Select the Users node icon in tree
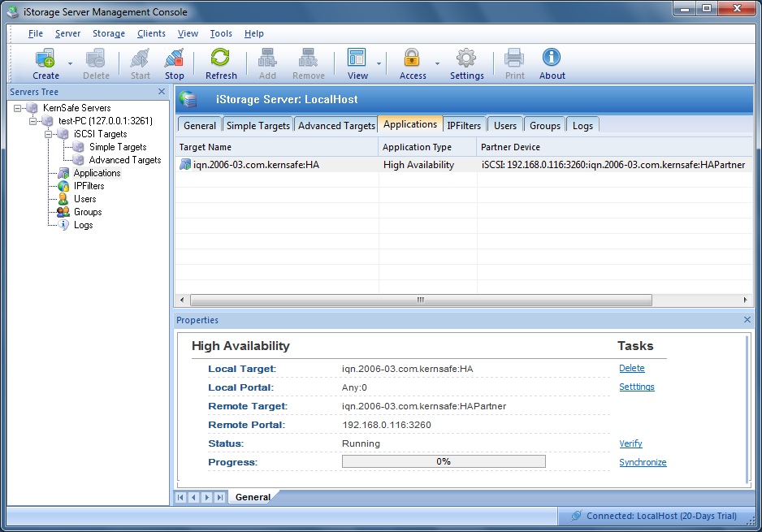 click(x=63, y=199)
